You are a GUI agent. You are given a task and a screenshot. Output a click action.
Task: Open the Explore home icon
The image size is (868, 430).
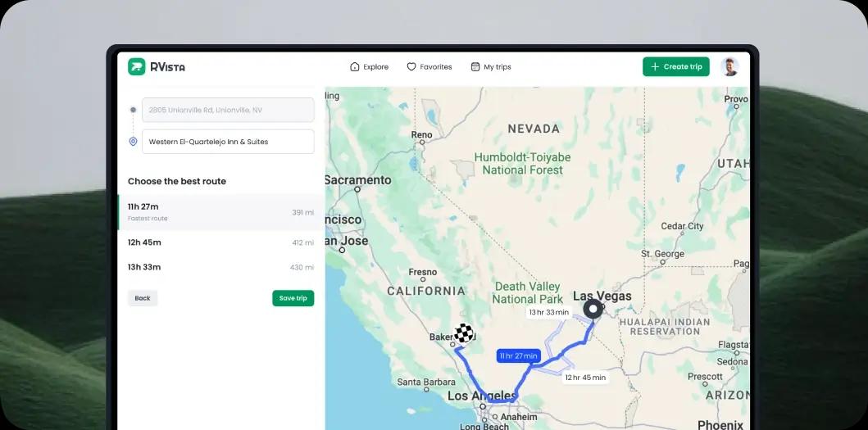click(x=355, y=67)
